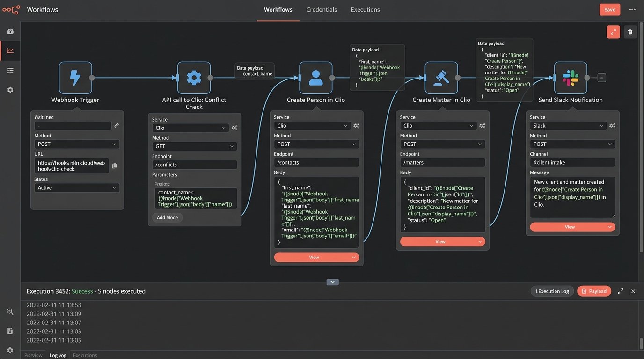This screenshot has width=644, height=359.
Task: Delete the workflow using the trash icon
Action: (x=629, y=31)
